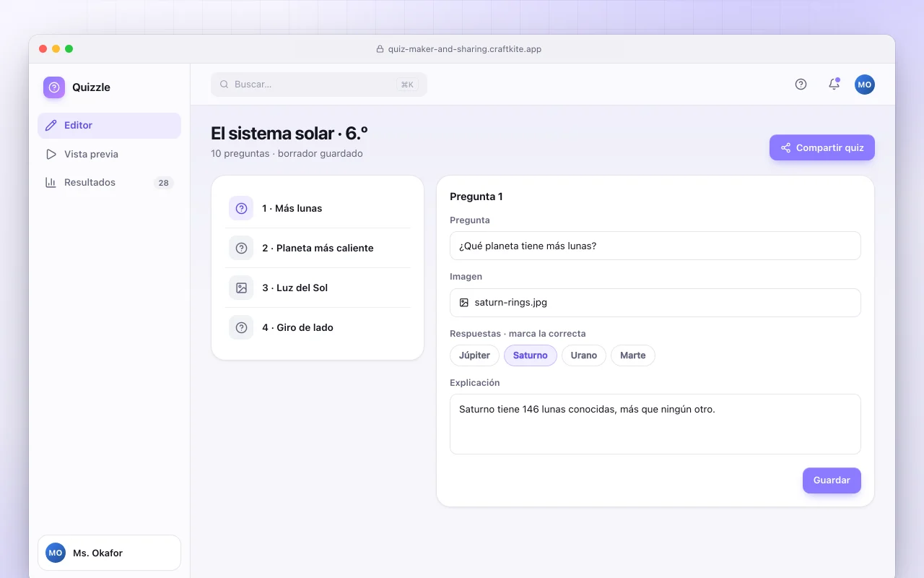Toggle the Saturno answer chip
The image size is (924, 578).
tap(531, 355)
